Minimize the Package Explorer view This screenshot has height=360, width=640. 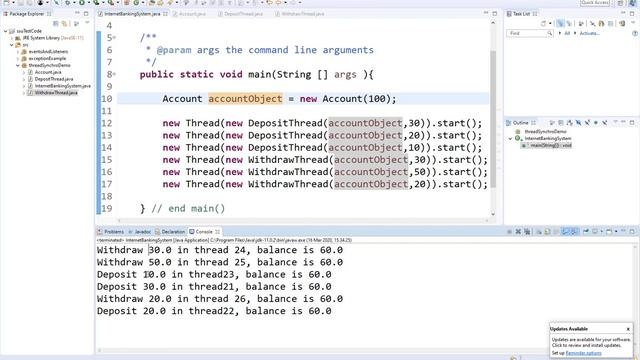tap(77, 13)
